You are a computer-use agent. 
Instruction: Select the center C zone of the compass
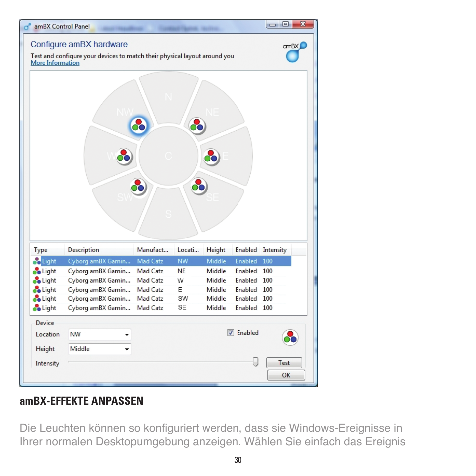169,156
